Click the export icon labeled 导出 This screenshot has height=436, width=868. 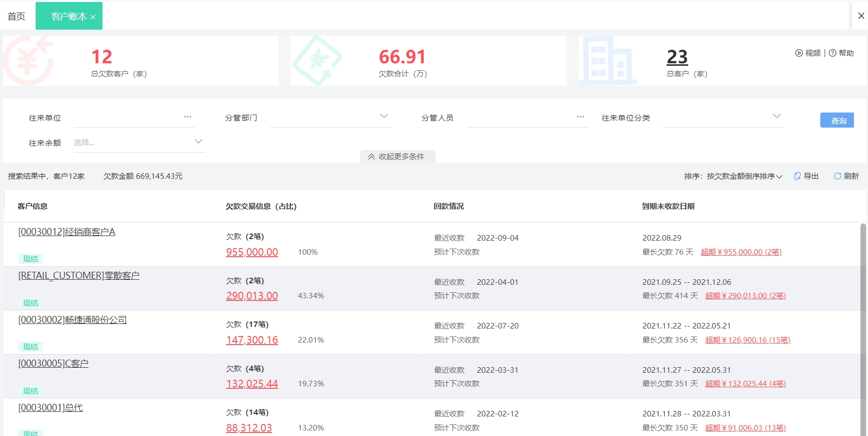click(797, 176)
